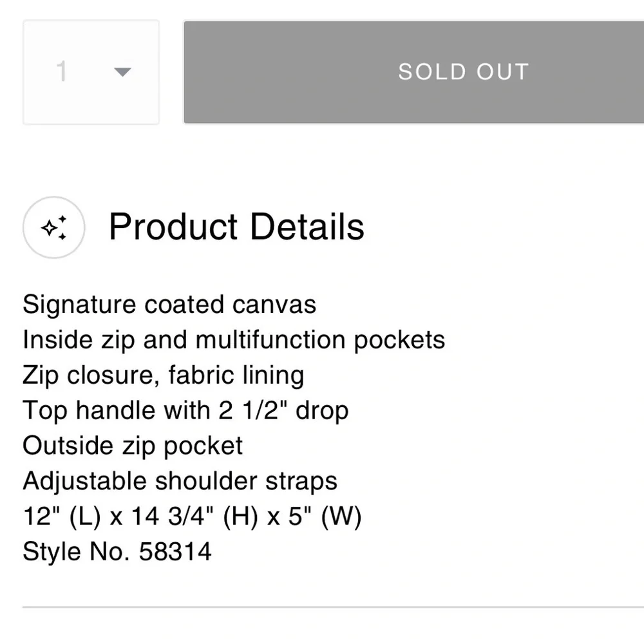
Task: Click the "Zip closure, fabric lining" line
Action: [x=164, y=375]
